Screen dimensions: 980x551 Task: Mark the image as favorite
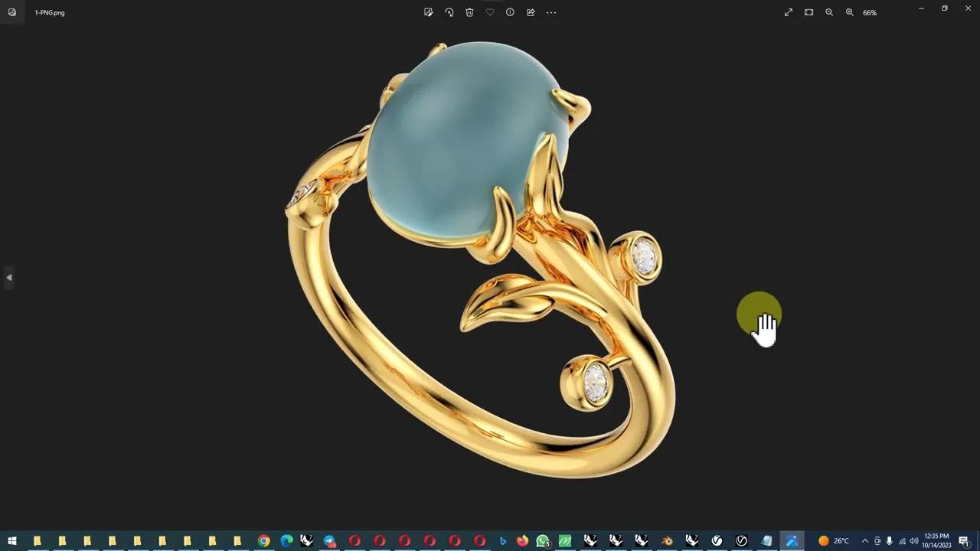point(490,12)
